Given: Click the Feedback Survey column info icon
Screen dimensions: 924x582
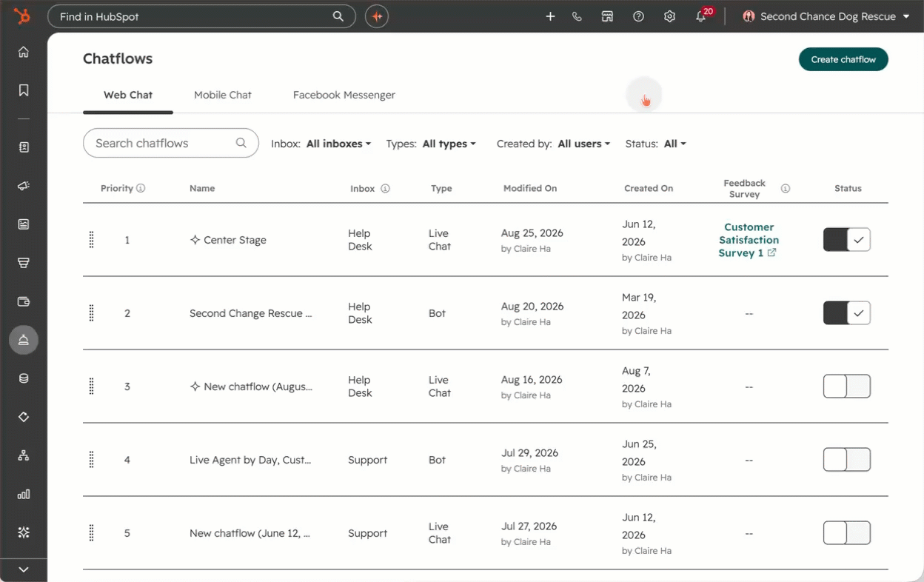Looking at the screenshot, I should (786, 189).
